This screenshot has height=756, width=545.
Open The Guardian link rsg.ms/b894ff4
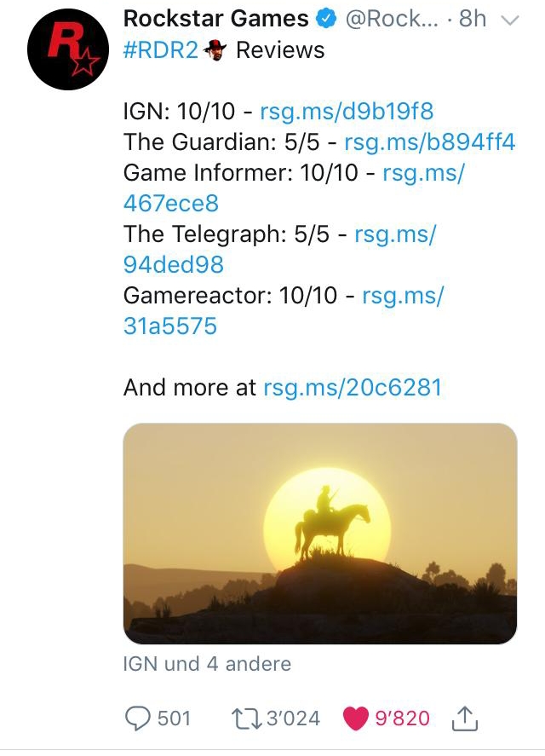click(429, 142)
